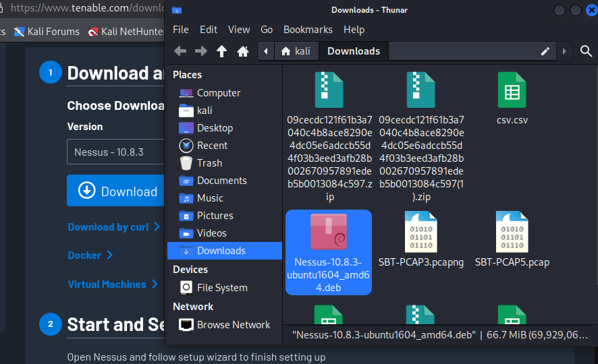Go back with Thunar's back arrow

pos(180,51)
